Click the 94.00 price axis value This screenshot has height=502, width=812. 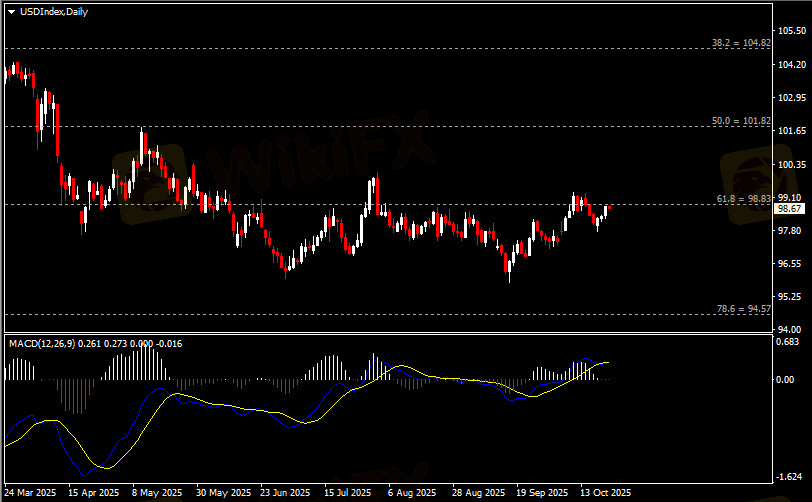click(x=790, y=329)
